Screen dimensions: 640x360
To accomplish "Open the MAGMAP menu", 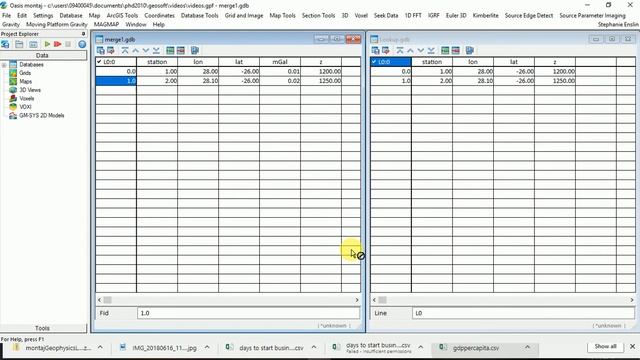I will click(x=107, y=24).
